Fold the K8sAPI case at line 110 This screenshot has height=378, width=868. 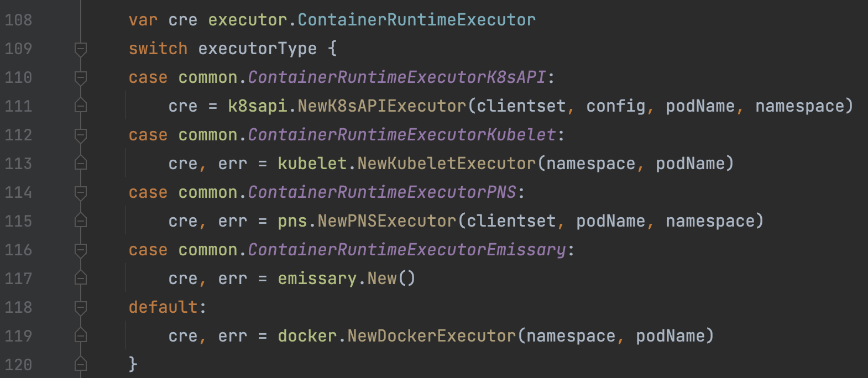point(81,78)
